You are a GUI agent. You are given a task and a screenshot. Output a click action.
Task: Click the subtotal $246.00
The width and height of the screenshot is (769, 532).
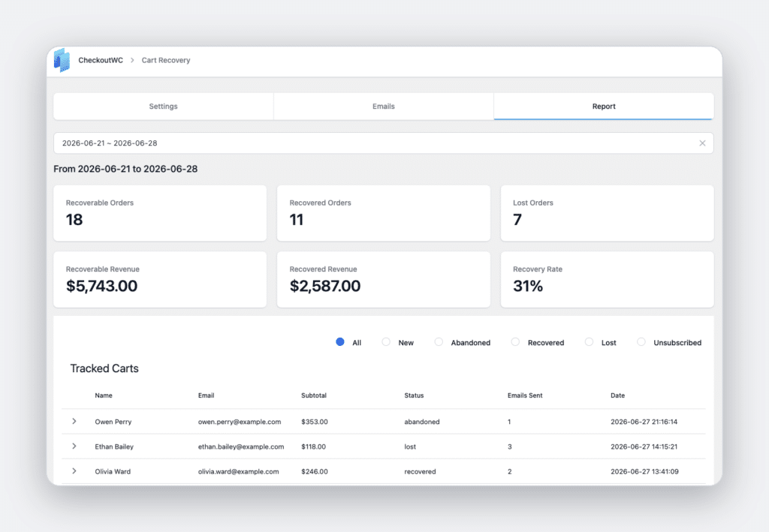pos(315,472)
